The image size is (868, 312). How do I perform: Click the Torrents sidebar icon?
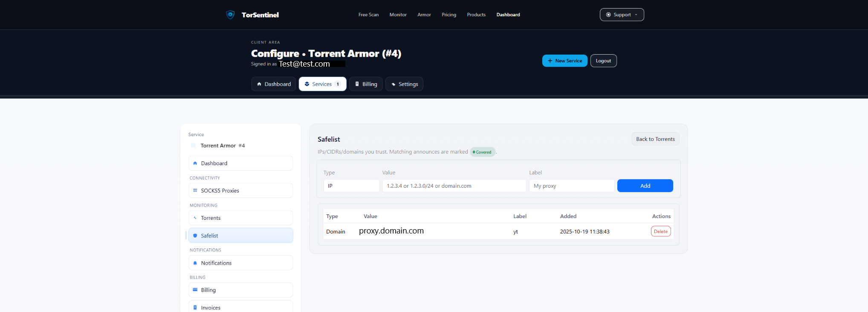click(195, 218)
